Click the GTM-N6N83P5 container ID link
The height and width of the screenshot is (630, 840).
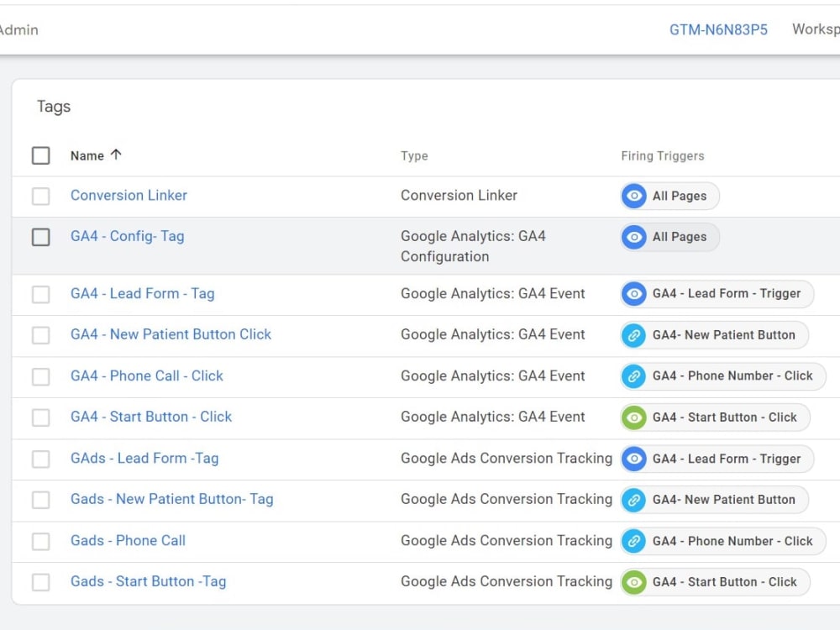point(718,29)
